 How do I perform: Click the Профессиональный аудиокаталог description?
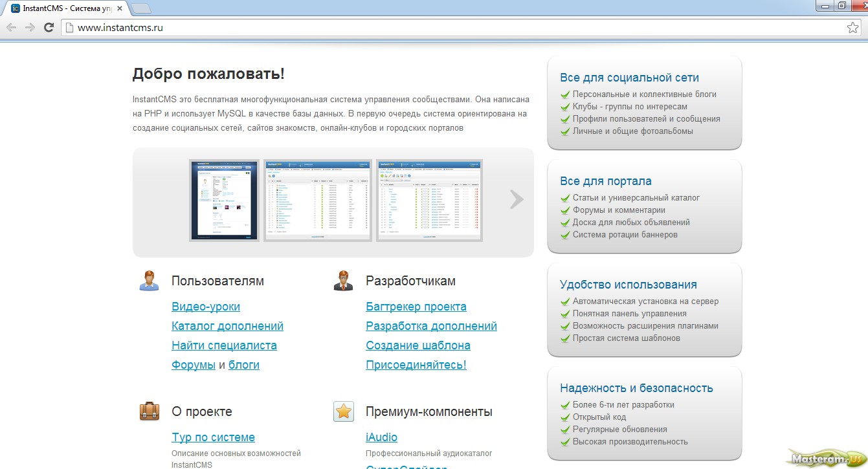429,453
